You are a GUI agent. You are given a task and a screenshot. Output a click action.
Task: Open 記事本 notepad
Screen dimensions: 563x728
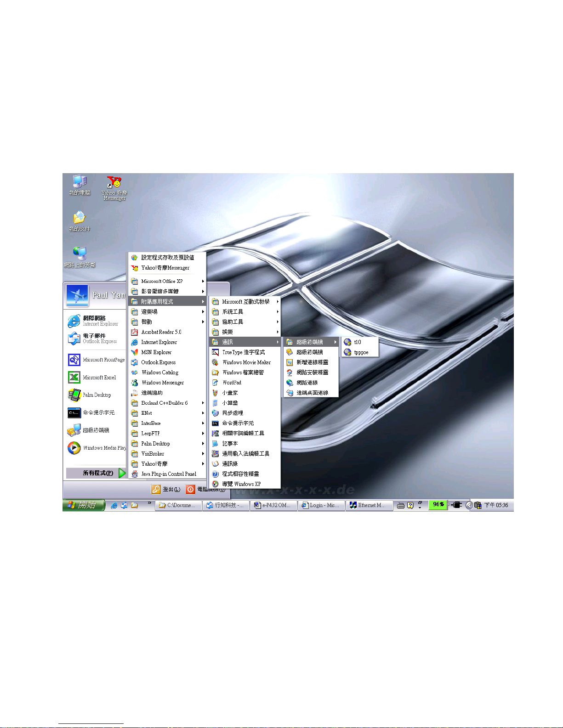[245, 444]
